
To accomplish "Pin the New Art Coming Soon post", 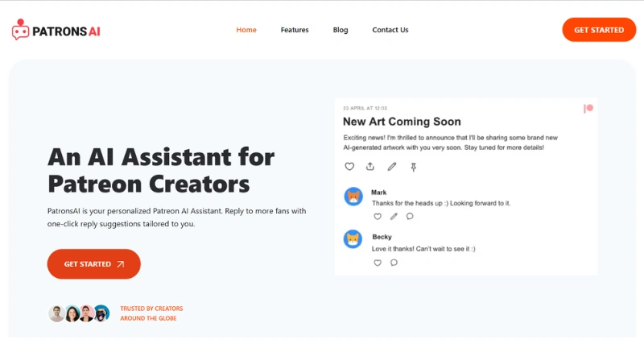I will [414, 167].
